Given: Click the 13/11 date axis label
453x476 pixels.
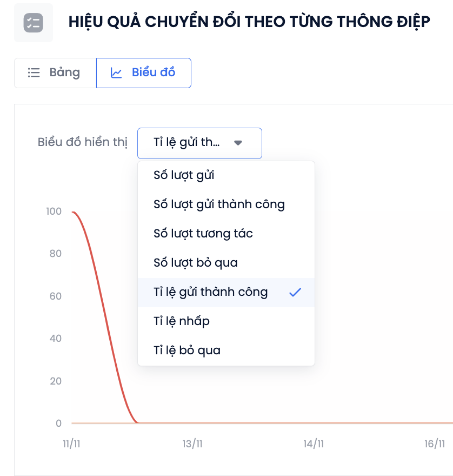Looking at the screenshot, I should coord(192,444).
